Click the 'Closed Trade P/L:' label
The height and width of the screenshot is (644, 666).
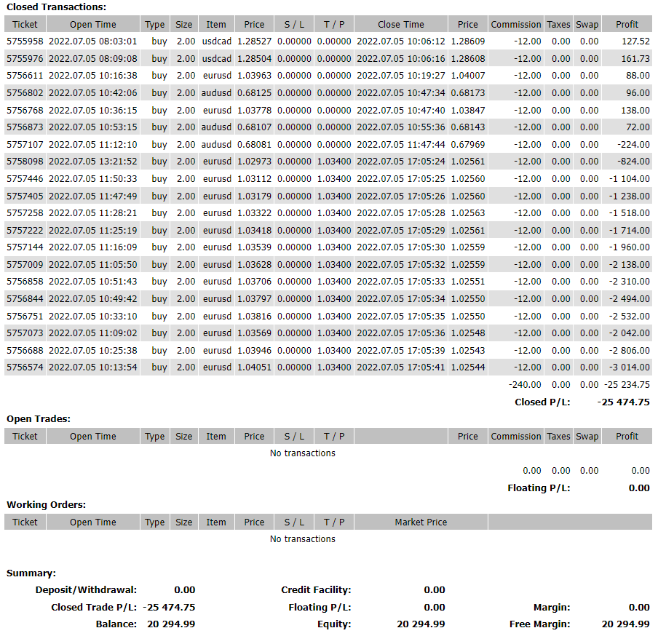coord(94,608)
